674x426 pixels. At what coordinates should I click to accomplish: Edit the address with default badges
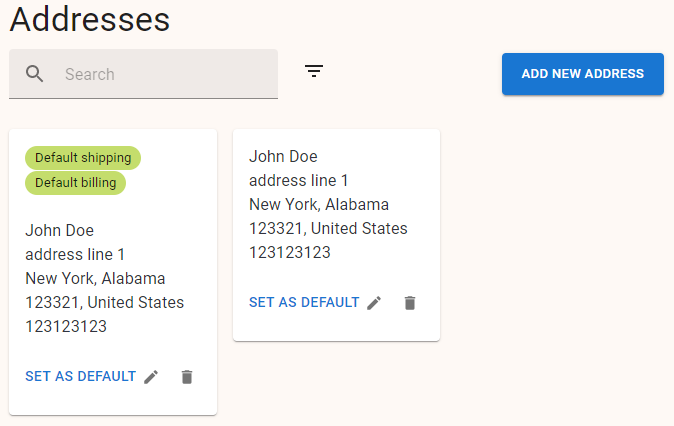click(x=151, y=377)
